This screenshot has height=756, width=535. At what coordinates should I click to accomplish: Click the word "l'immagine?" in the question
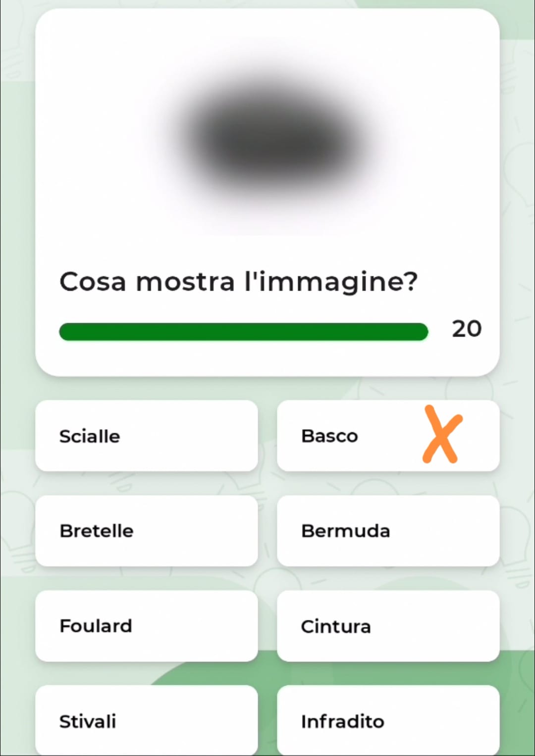point(331,282)
